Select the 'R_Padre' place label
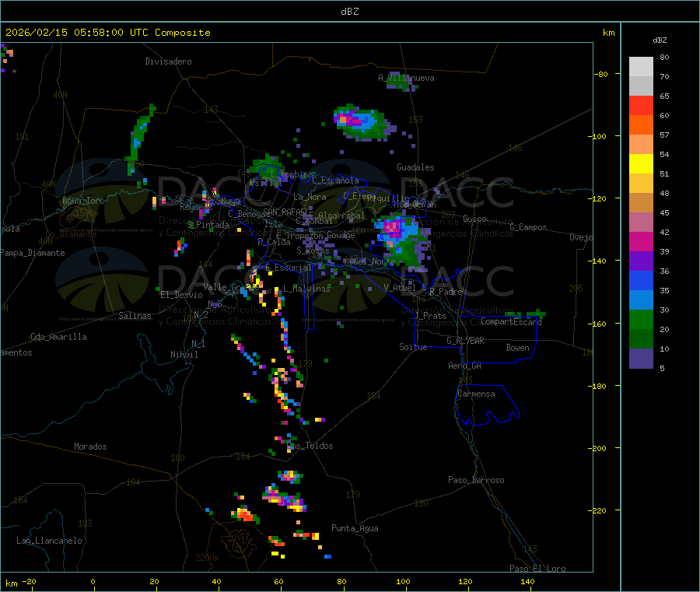The image size is (700, 592). 446,292
